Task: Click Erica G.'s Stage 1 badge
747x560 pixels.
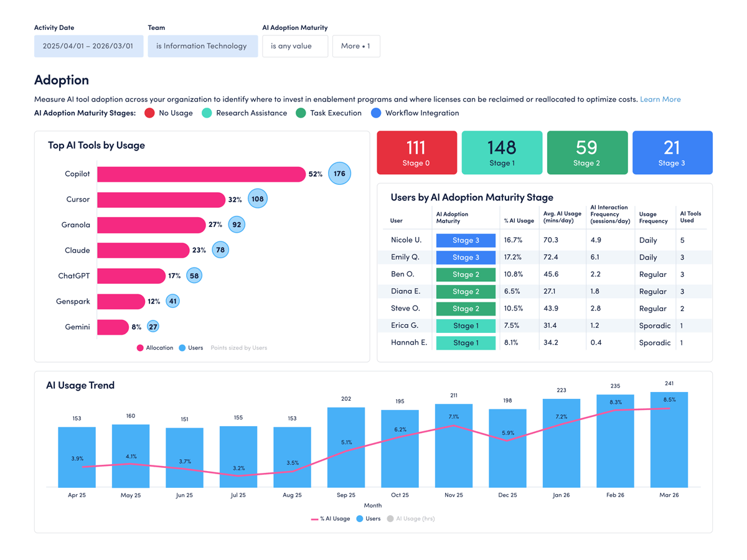Action: (466, 325)
